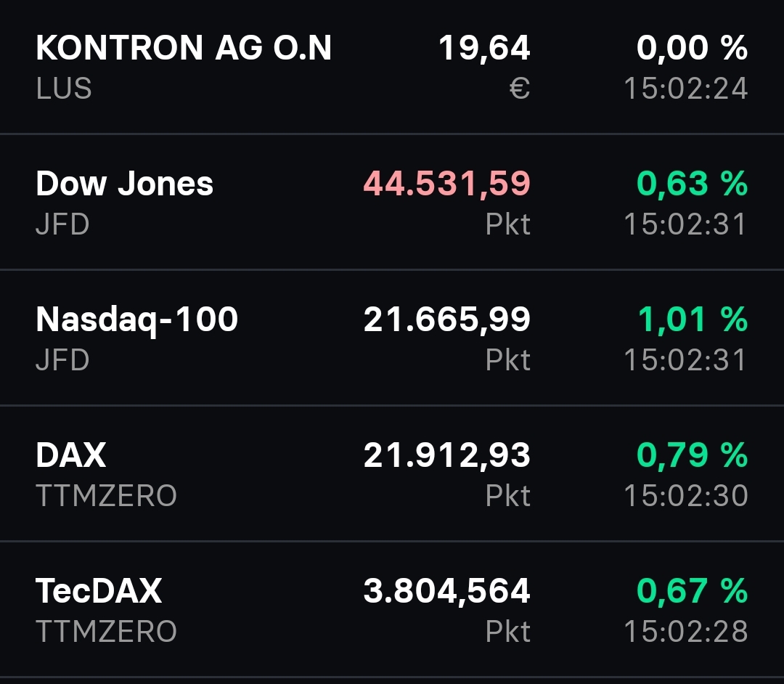Click the TTMZERO label under DAX
This screenshot has width=784, height=684.
click(106, 494)
